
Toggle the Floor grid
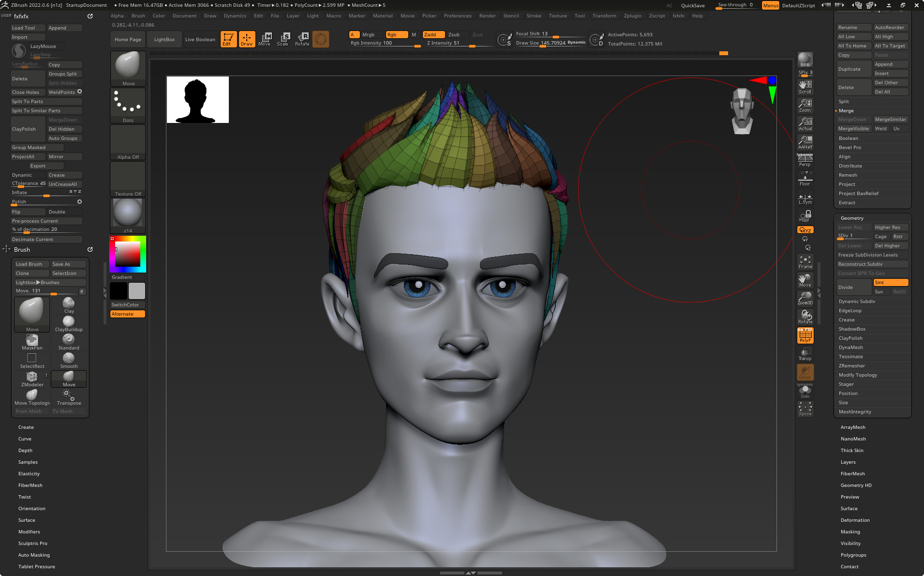(805, 179)
